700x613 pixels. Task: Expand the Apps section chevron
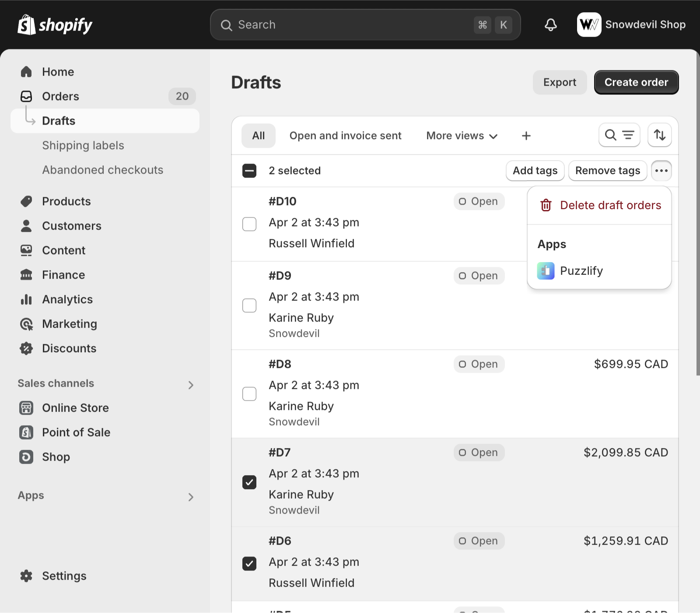click(191, 497)
